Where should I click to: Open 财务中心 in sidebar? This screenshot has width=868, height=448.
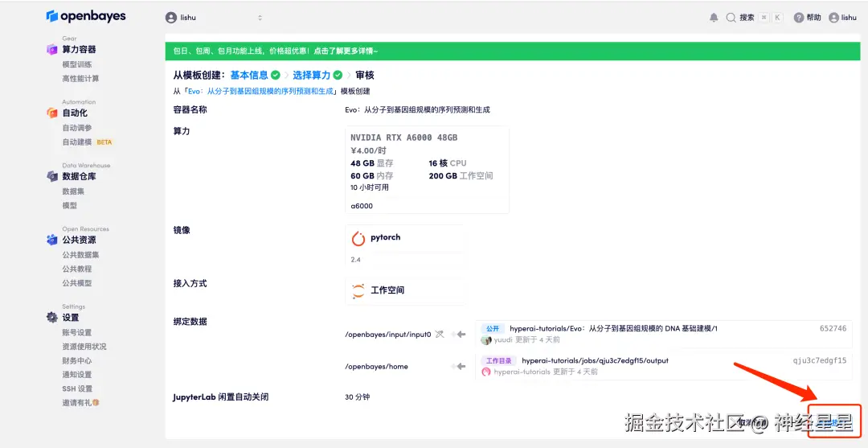point(77,360)
